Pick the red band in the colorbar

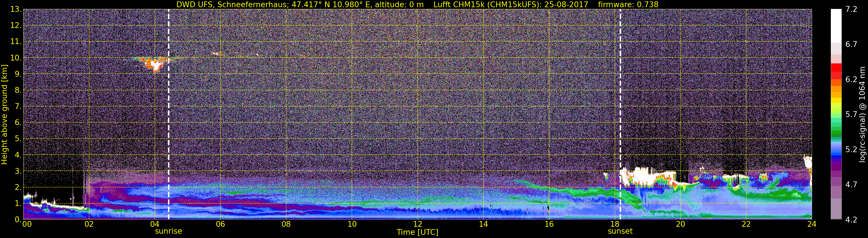[x=836, y=67]
